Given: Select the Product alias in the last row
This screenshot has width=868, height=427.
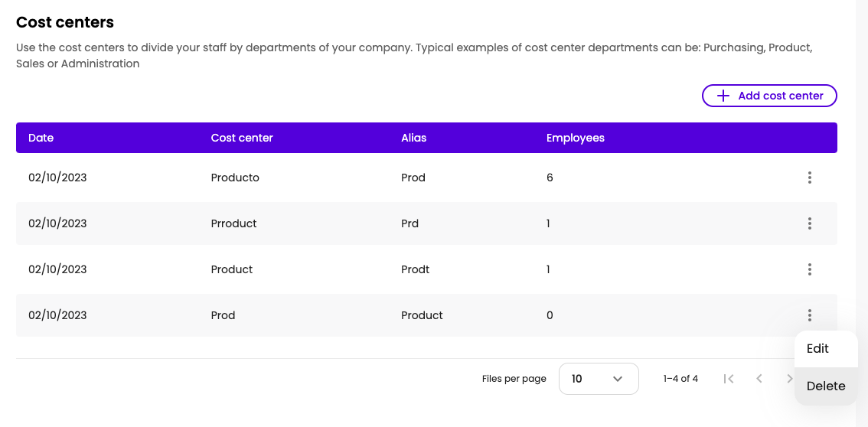Looking at the screenshot, I should (422, 315).
